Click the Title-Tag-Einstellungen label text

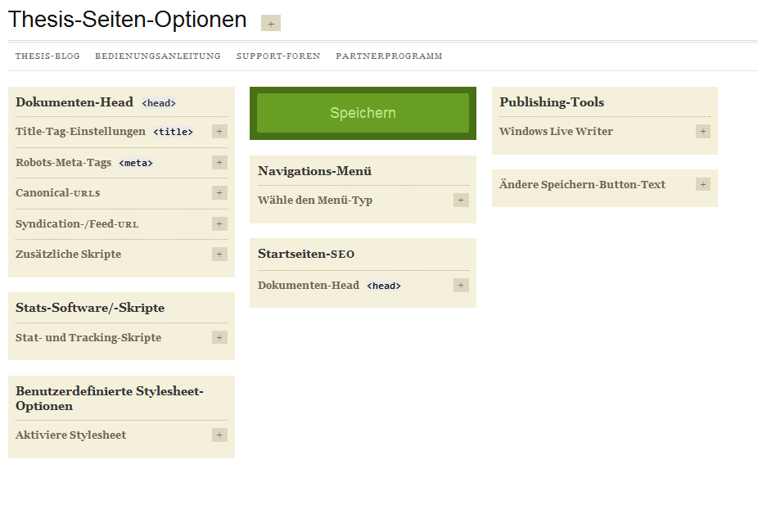click(80, 132)
